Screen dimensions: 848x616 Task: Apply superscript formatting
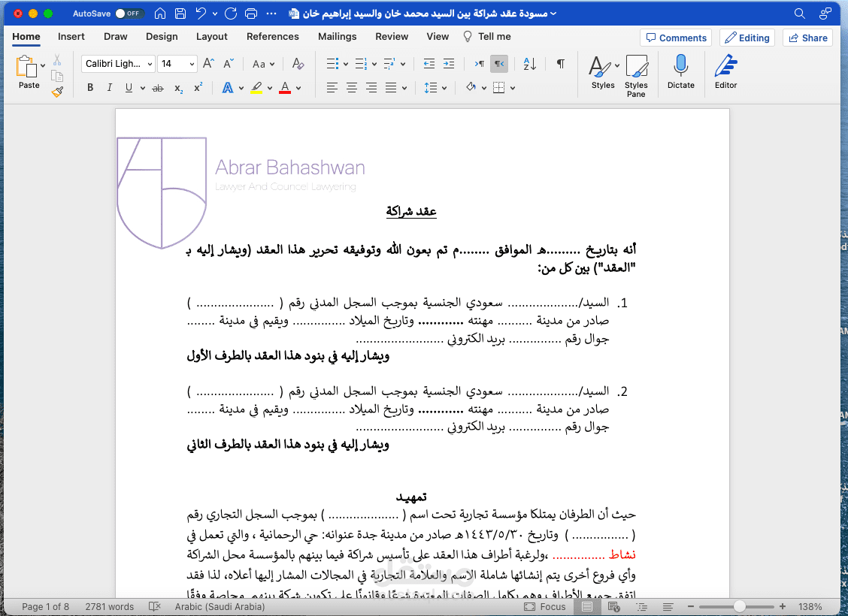(x=198, y=88)
